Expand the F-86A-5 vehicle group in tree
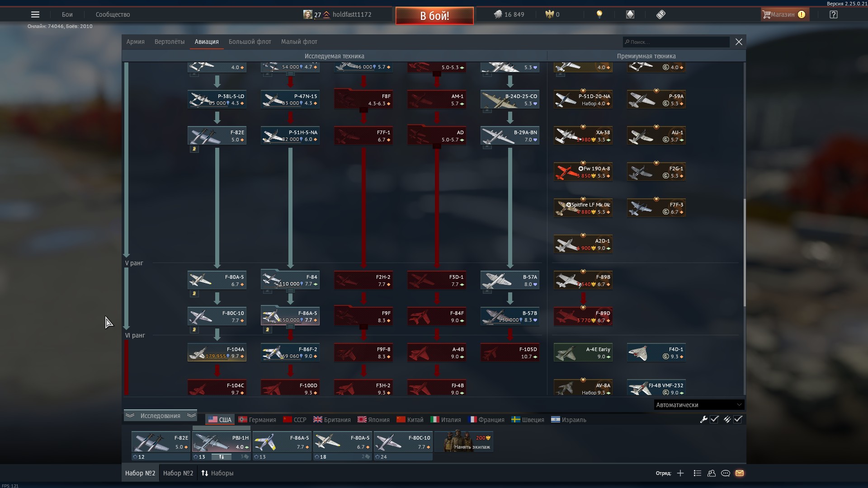This screenshot has width=868, height=488. point(290,327)
